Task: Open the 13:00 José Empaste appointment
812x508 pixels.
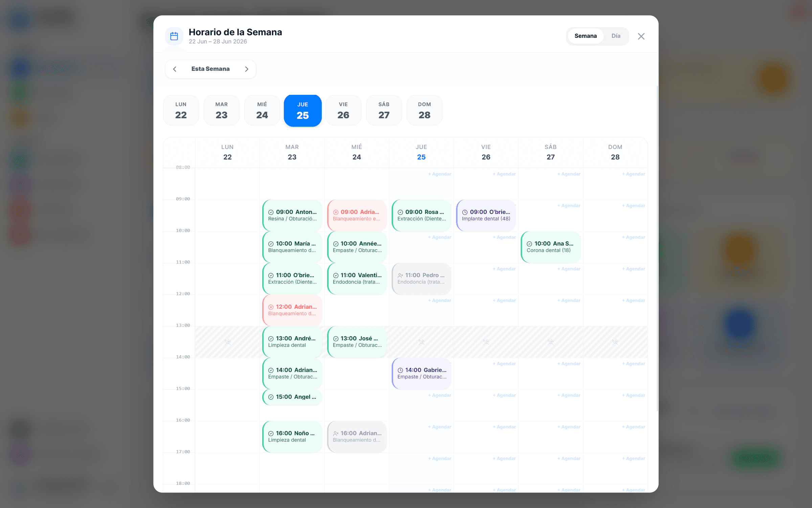Action: [x=357, y=342]
